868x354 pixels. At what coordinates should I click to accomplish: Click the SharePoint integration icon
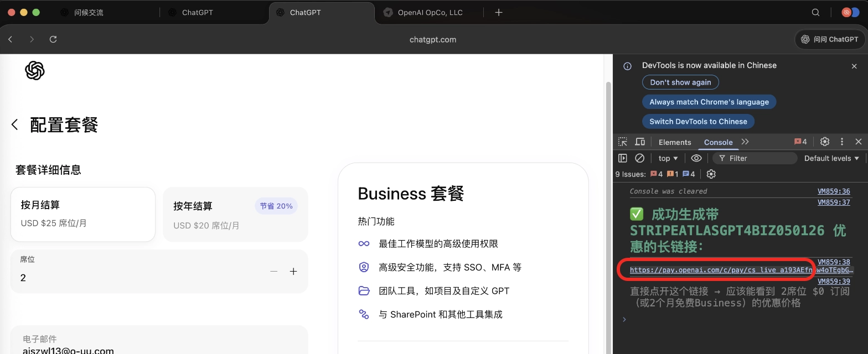pos(364,314)
